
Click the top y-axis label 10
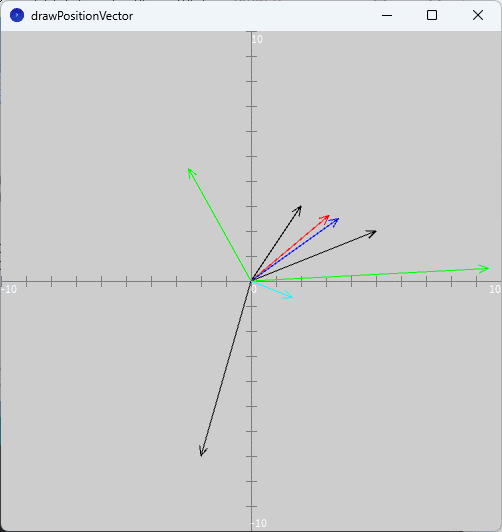pyautogui.click(x=257, y=39)
